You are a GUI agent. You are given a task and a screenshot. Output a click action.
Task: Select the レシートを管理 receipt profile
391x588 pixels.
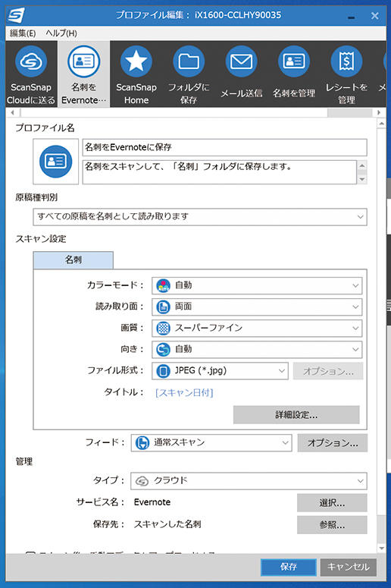pyautogui.click(x=346, y=74)
